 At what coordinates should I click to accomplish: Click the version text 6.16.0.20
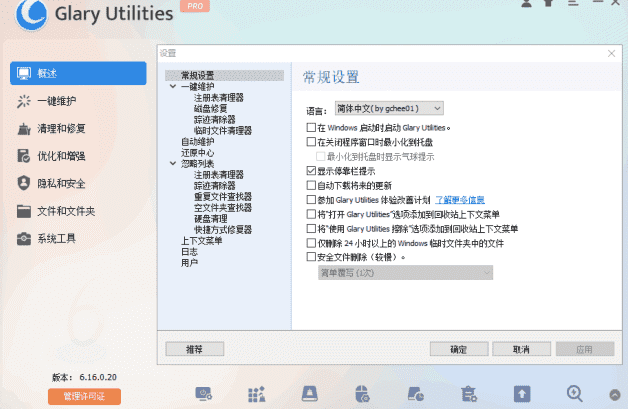coord(98,377)
